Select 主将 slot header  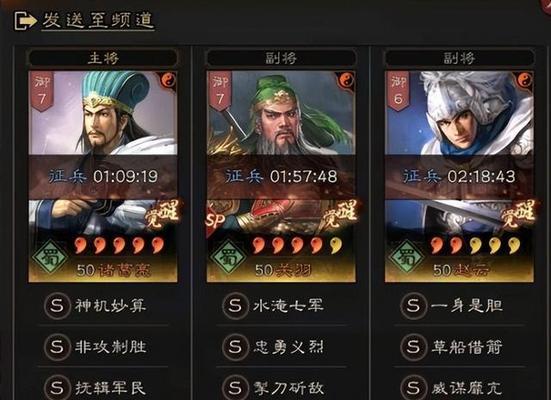click(103, 58)
